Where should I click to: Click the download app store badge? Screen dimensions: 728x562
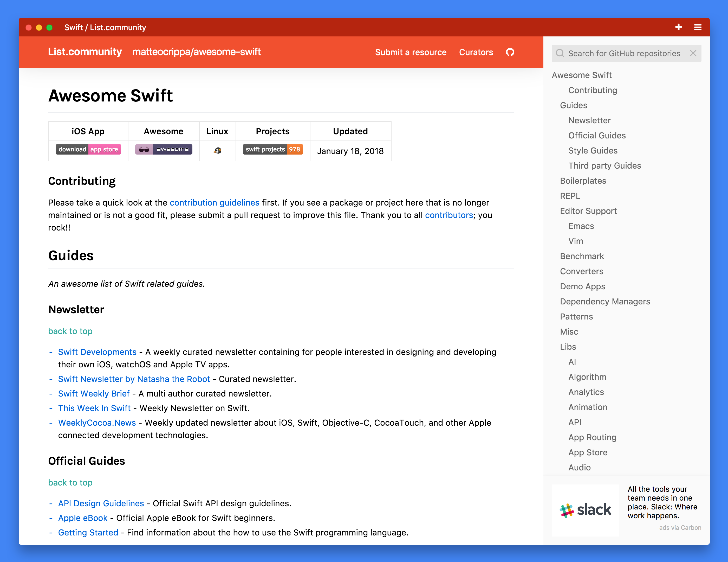[88, 149]
